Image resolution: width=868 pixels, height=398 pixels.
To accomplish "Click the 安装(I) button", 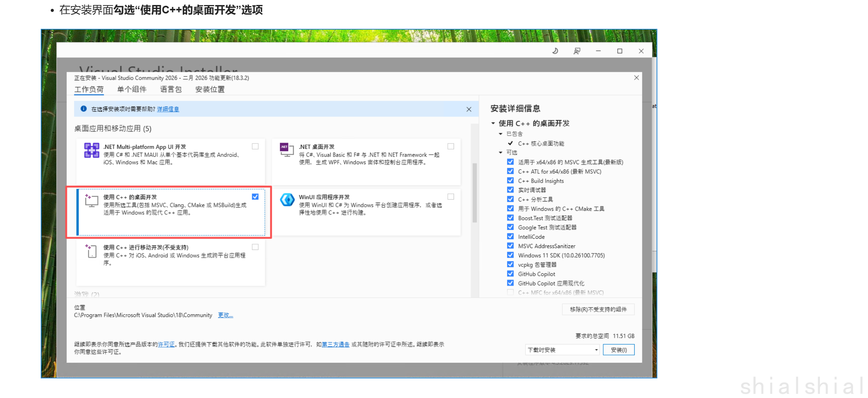I will tap(619, 350).
